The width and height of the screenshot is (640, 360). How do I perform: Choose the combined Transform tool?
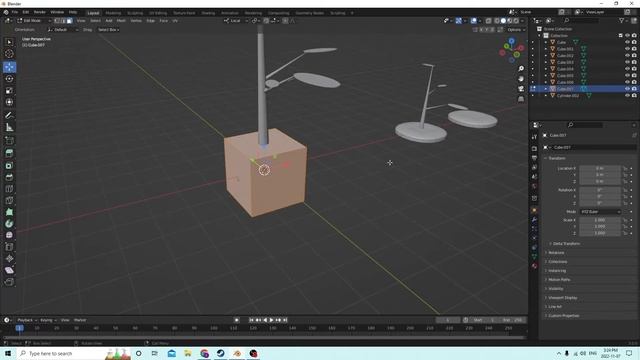9,102
